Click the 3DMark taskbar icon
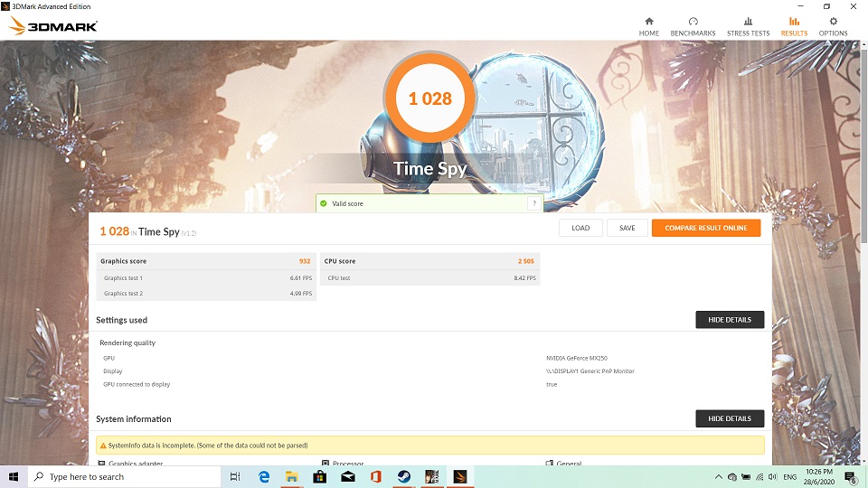The height and width of the screenshot is (488, 868). (x=460, y=477)
